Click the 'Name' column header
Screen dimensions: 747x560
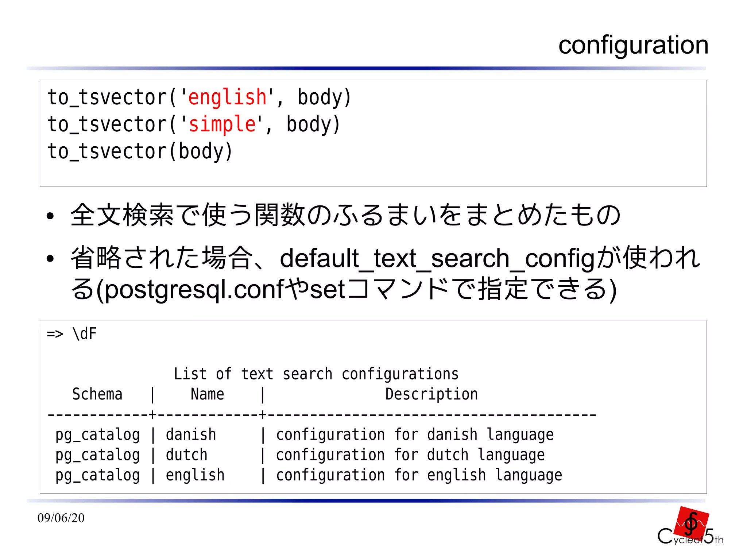pyautogui.click(x=208, y=394)
